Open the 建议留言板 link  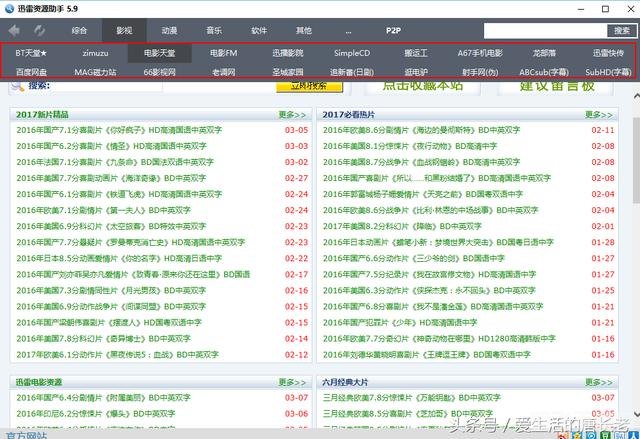pos(556,86)
